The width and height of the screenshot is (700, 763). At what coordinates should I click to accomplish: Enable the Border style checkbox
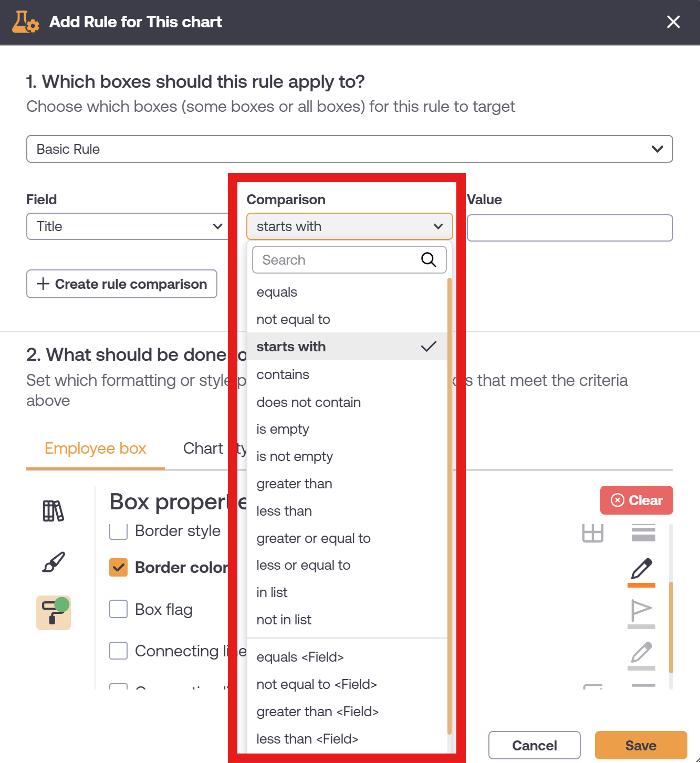pos(118,531)
